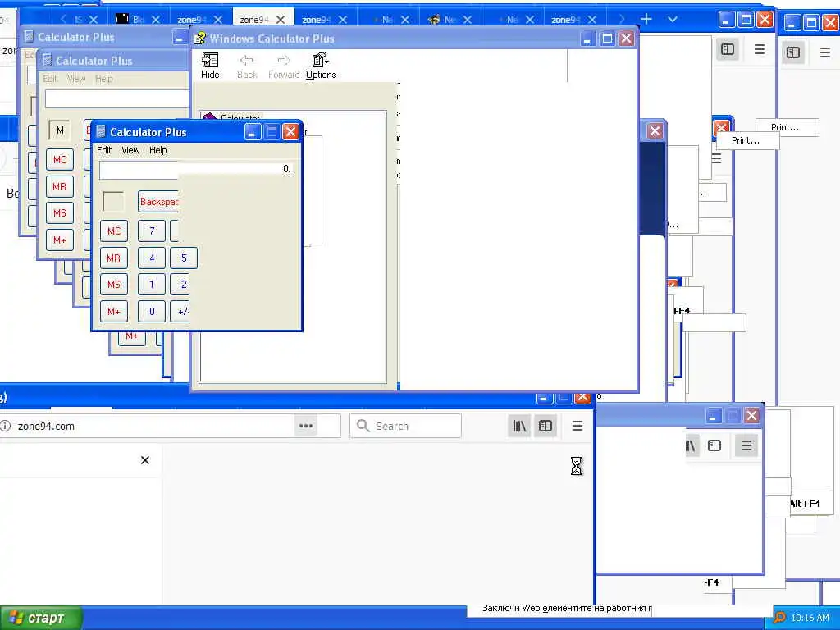Click the magnifier icon in Search box
The image size is (840, 630).
pyautogui.click(x=363, y=426)
